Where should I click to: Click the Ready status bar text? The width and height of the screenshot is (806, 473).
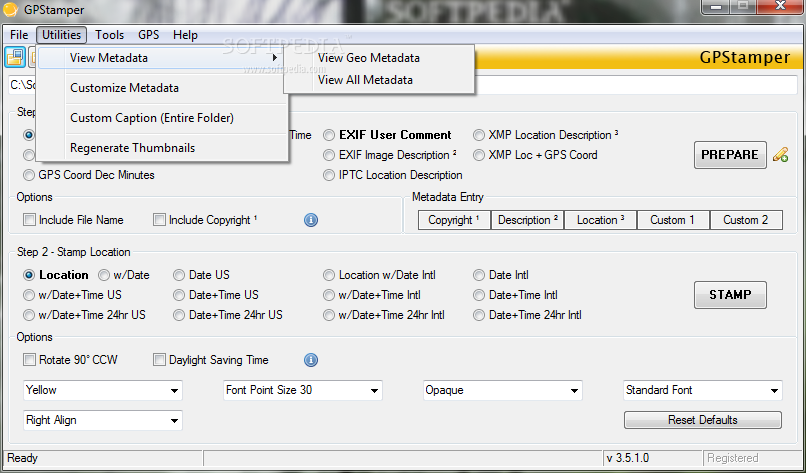(x=23, y=458)
